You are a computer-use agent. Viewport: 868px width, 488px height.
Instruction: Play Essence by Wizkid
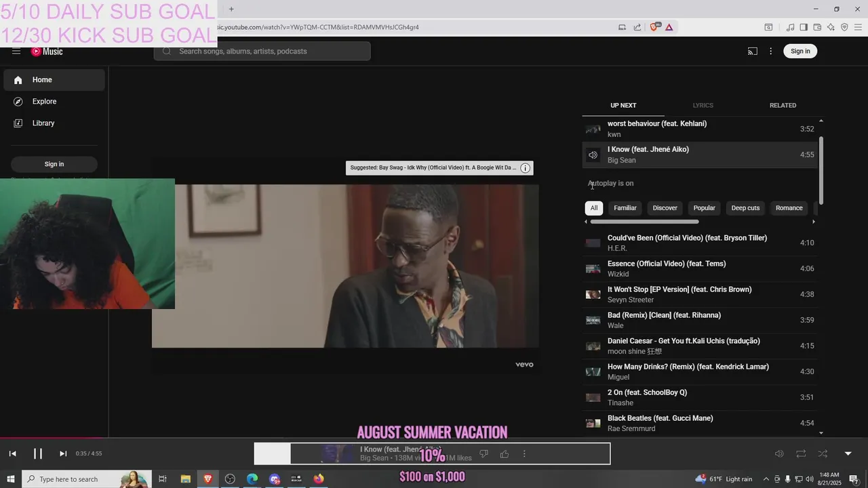701,268
